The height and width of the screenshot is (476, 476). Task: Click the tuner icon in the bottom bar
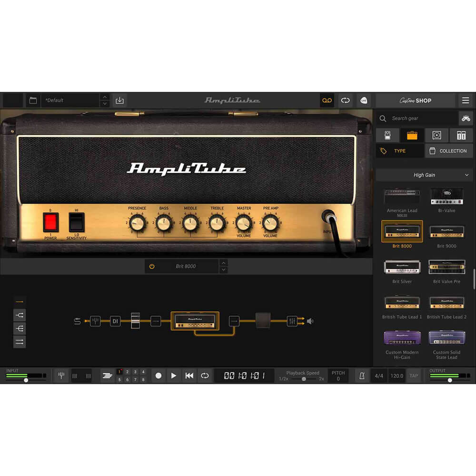coord(61,376)
